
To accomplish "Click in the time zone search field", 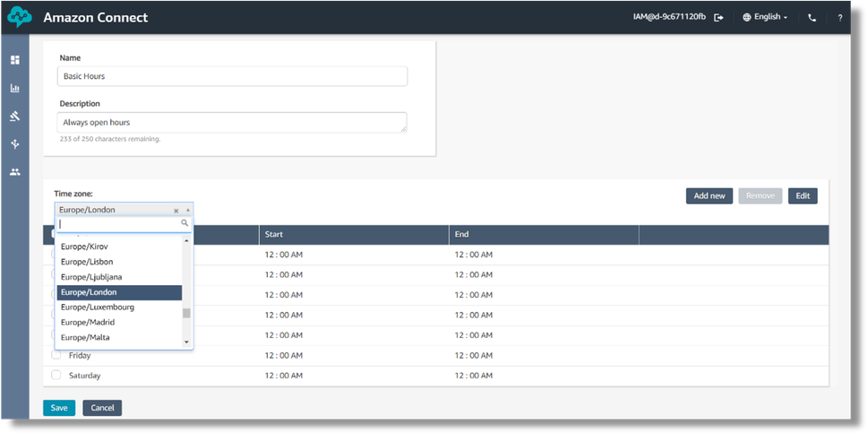I will pos(118,223).
